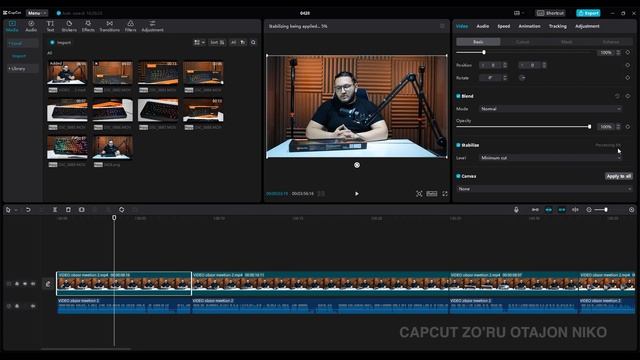Click the preview panel menu icon
The image size is (640, 360).
coord(442,26)
